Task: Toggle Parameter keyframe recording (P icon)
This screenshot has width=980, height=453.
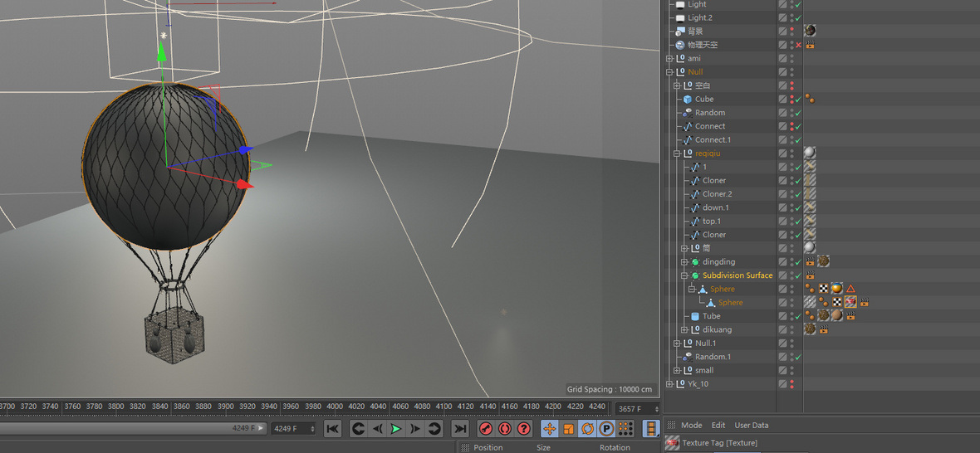Action: point(606,428)
